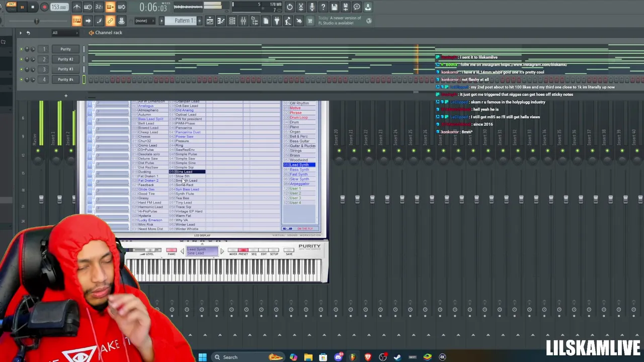Choose Bass Synth category in Purity
This screenshot has width=644, height=362.
[x=299, y=169]
